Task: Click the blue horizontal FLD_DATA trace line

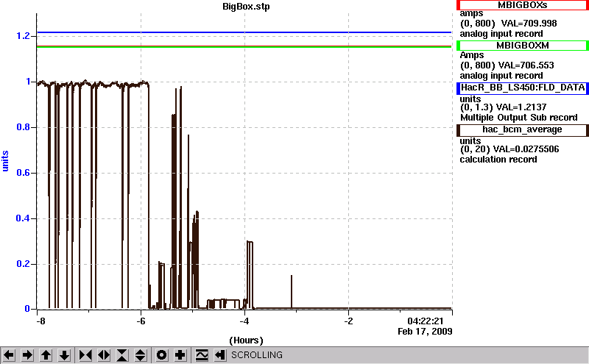Action: point(244,32)
